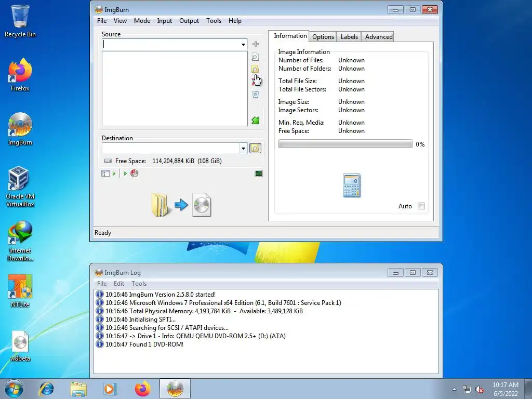Screen dimensions: 532x399
Task: Select log line 'Found 1 DVD-ROM!'
Action: click(x=144, y=344)
